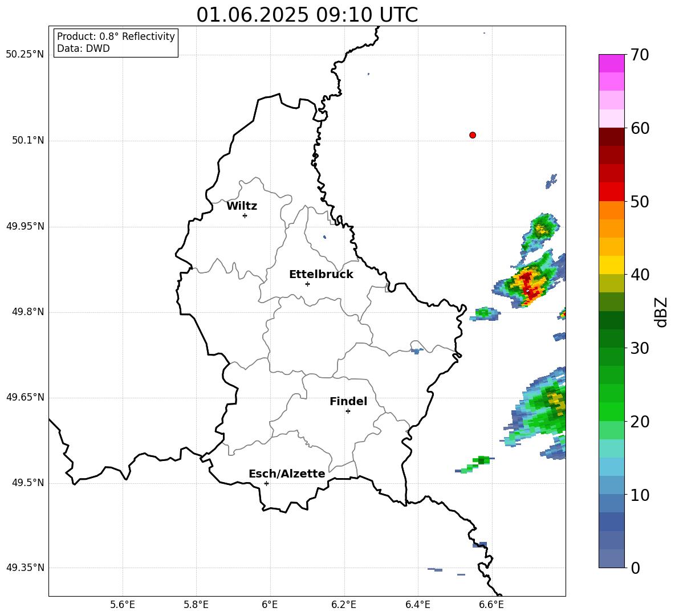Screen dimensions: 675x616
Task: Click the 6°E longitude label
Action: coord(270,605)
